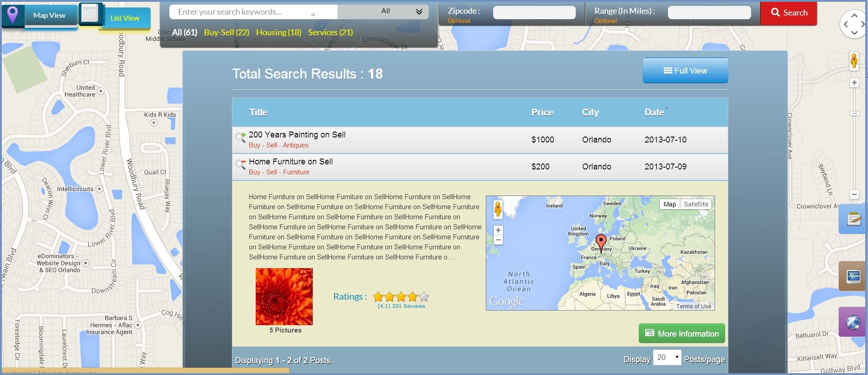This screenshot has height=375, width=868.
Task: Click the Range (In Miles) input field
Action: pos(709,13)
